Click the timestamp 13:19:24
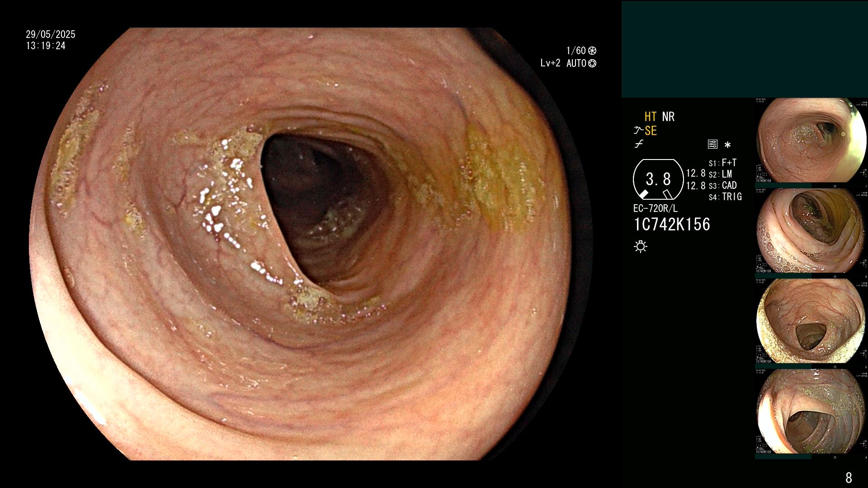This screenshot has width=868, height=488. (x=46, y=46)
